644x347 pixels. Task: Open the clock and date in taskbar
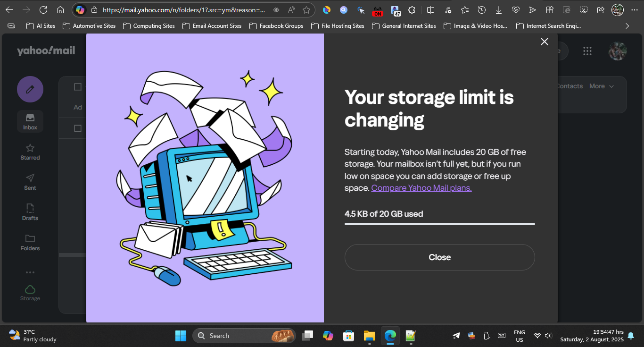click(x=592, y=336)
